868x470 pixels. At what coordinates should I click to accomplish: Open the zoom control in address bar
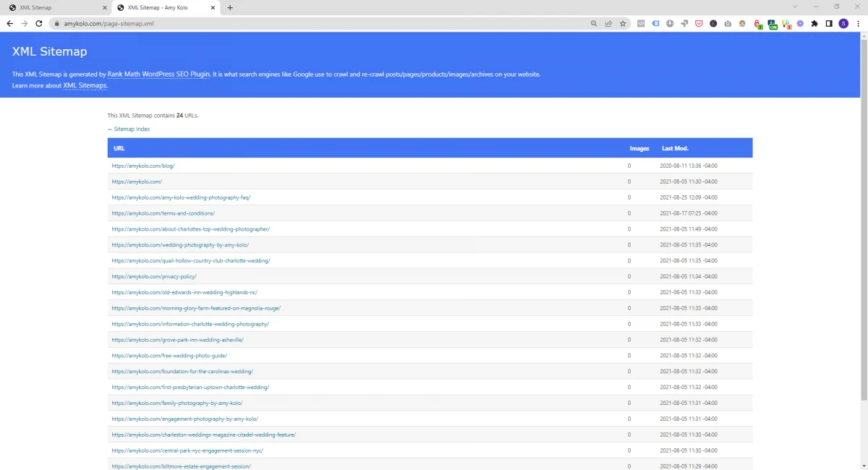(x=594, y=23)
